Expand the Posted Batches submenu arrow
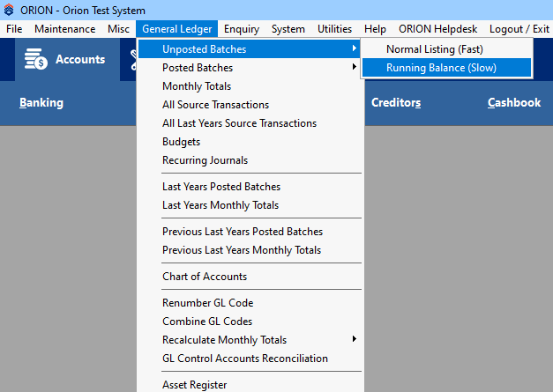This screenshot has height=392, width=553. click(x=354, y=67)
